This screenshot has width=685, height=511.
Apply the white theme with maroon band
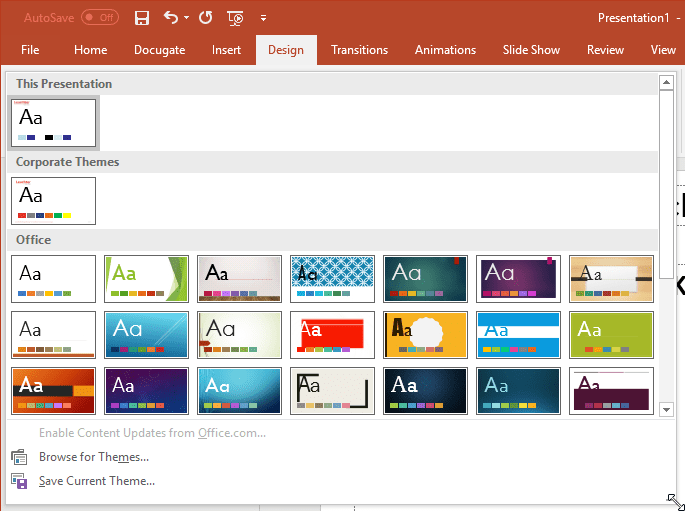point(612,391)
